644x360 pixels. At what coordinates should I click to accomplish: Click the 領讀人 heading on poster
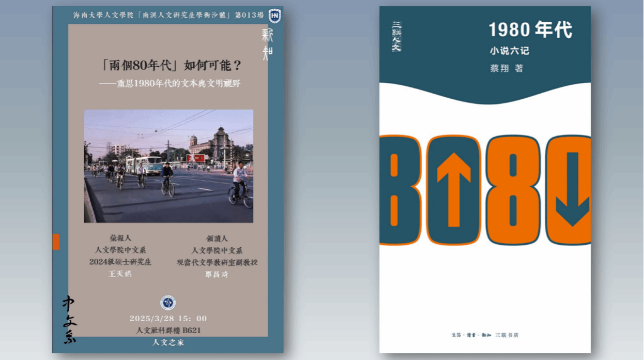tap(217, 238)
